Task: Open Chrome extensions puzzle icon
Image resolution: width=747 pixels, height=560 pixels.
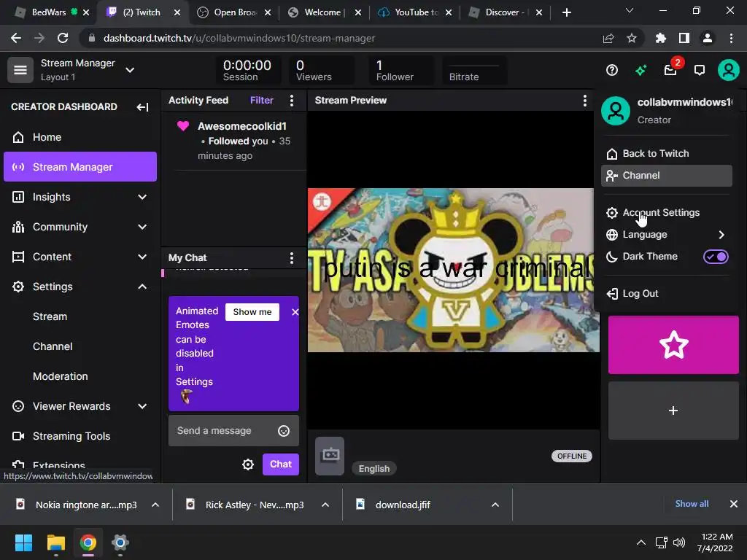Action: [660, 38]
